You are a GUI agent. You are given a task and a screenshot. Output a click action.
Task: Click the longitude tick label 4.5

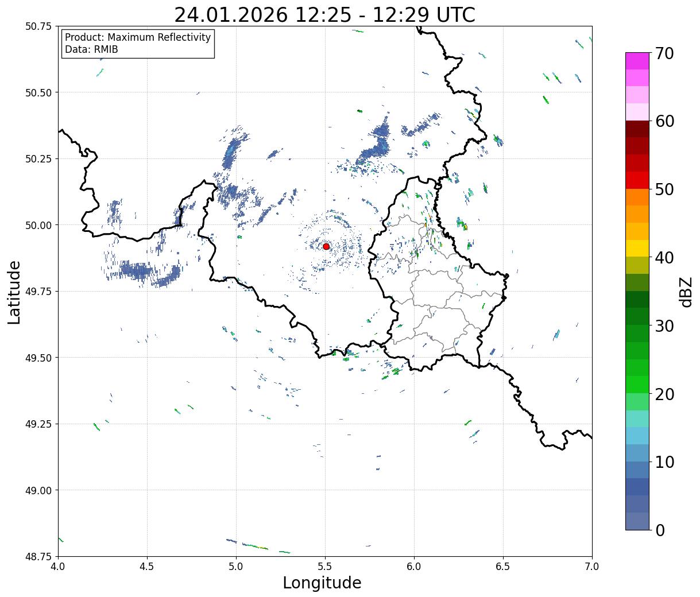(x=147, y=567)
